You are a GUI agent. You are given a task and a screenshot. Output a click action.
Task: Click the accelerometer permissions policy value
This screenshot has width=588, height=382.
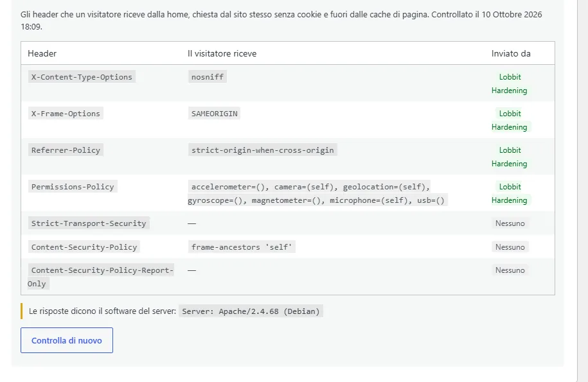pyautogui.click(x=317, y=194)
